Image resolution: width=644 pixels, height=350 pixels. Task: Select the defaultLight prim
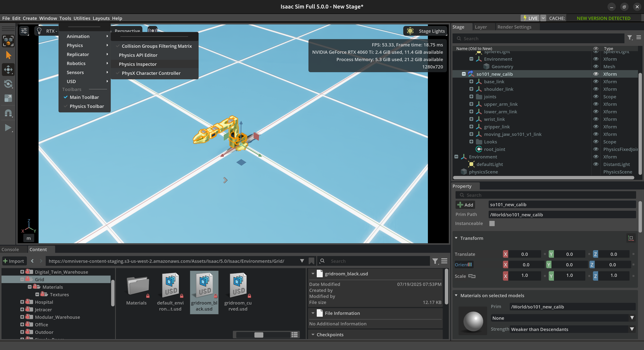[490, 164]
